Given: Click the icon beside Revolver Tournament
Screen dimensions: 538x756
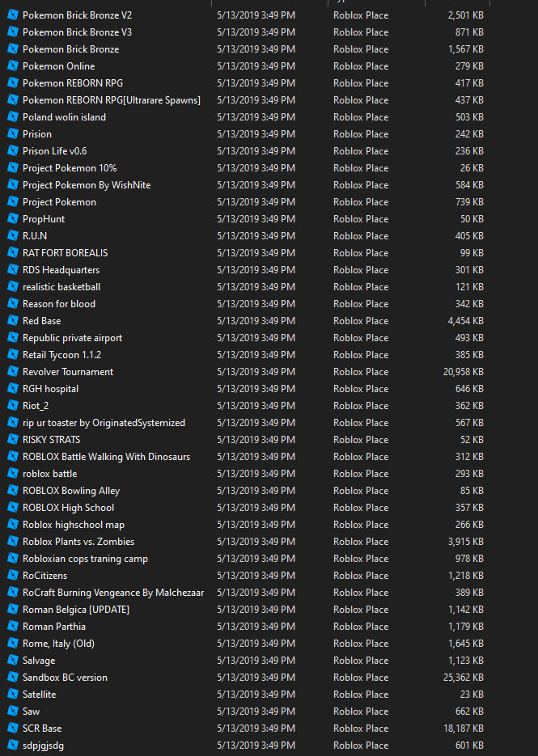Looking at the screenshot, I should click(13, 372).
